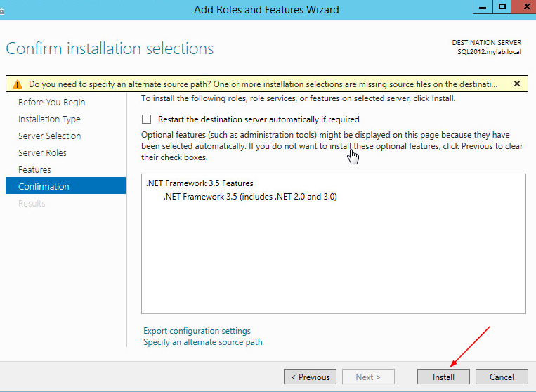Dismiss the yellow warning banner with X
This screenshot has width=536, height=392.
517,84
